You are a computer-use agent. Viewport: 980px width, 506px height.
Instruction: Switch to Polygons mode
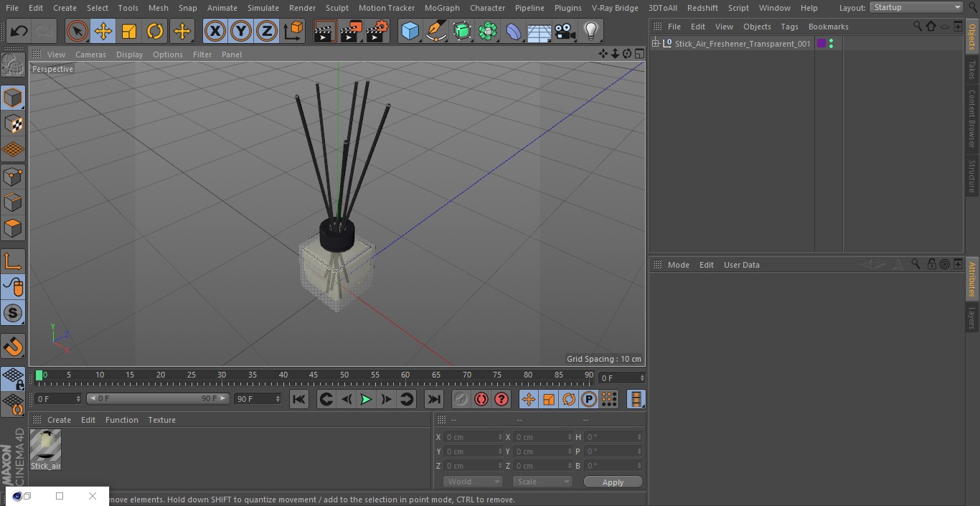[x=13, y=228]
